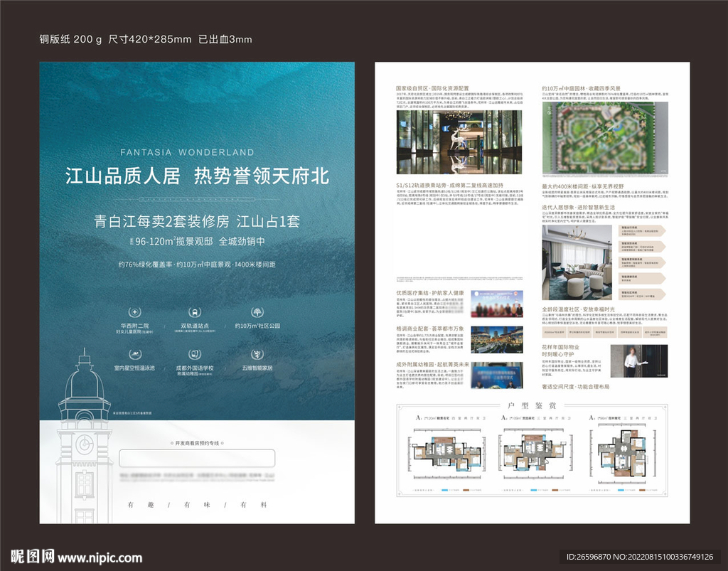Screen dimensions: 728x571
Task: Click the hospital cross icon above 华西附二院
Action: coord(134,312)
